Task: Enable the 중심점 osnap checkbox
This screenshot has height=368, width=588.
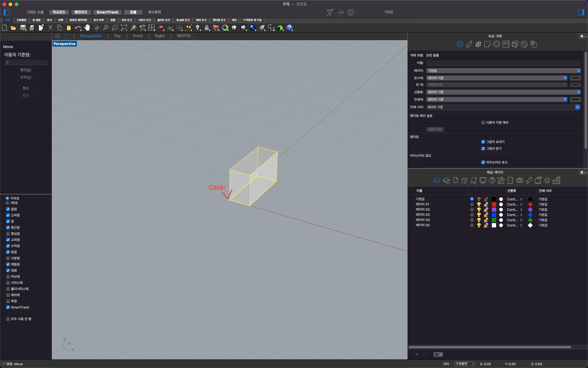Action: [x=8, y=234]
